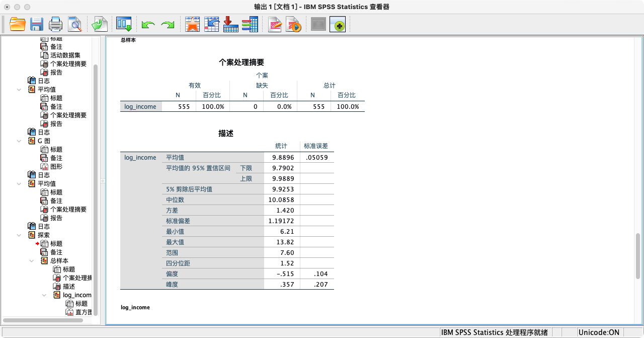Click the median value 10.0858

pos(282,199)
